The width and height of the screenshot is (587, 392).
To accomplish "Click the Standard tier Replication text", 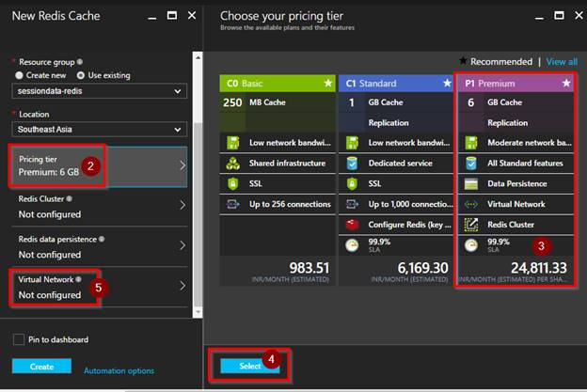I will [x=389, y=123].
